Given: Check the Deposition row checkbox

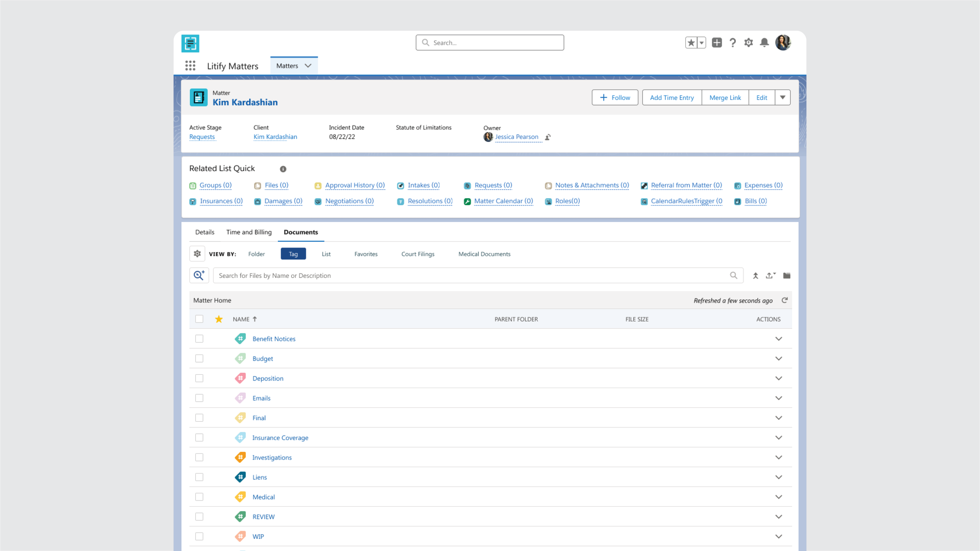Looking at the screenshot, I should point(199,378).
